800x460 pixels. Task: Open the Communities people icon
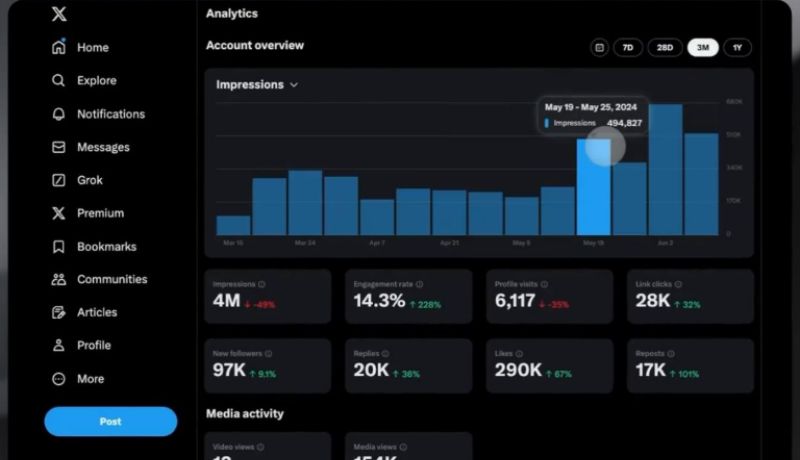tap(59, 279)
